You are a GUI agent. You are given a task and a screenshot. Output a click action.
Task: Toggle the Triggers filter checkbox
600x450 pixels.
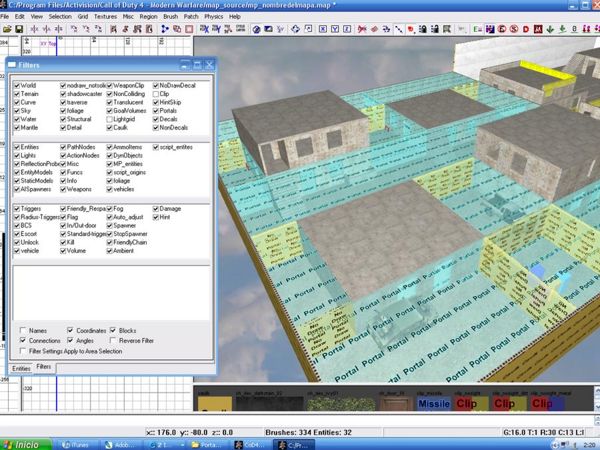(x=16, y=209)
